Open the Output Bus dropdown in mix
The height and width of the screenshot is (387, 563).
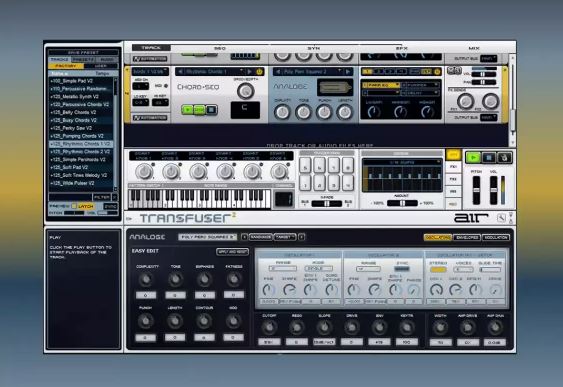tap(489, 117)
